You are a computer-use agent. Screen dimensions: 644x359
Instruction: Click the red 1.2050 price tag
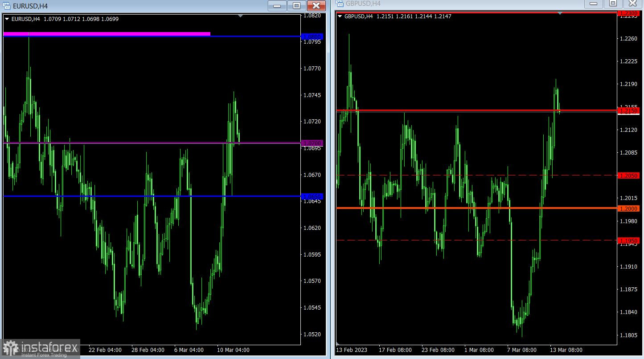tap(628, 175)
